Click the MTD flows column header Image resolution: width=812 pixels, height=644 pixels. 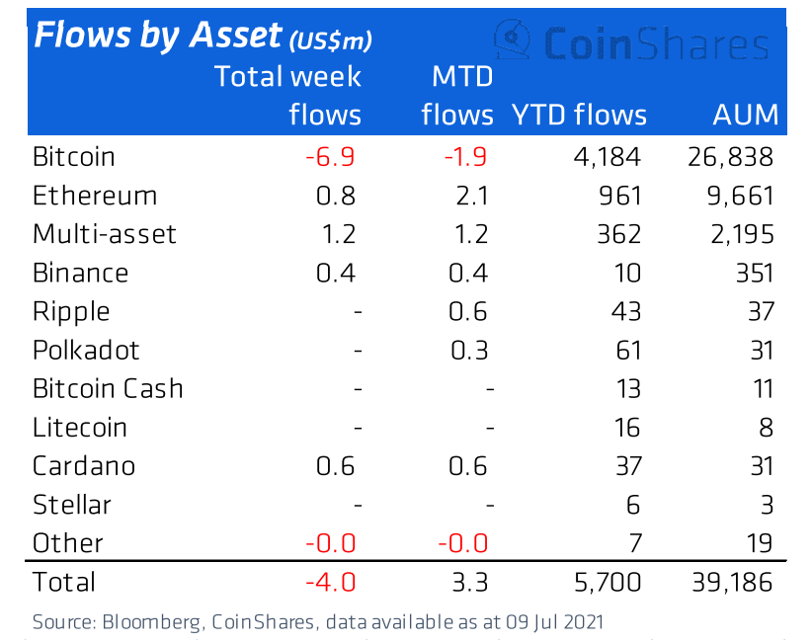(x=456, y=95)
